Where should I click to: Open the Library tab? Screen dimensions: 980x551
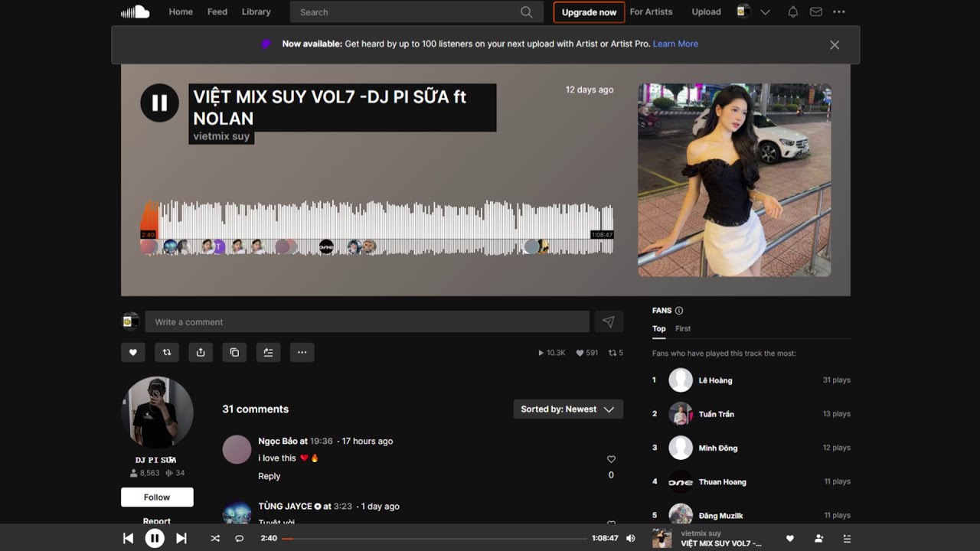(256, 11)
